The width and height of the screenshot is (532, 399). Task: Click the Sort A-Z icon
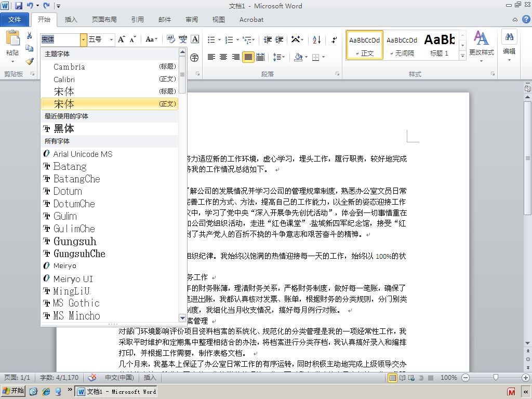click(x=316, y=39)
